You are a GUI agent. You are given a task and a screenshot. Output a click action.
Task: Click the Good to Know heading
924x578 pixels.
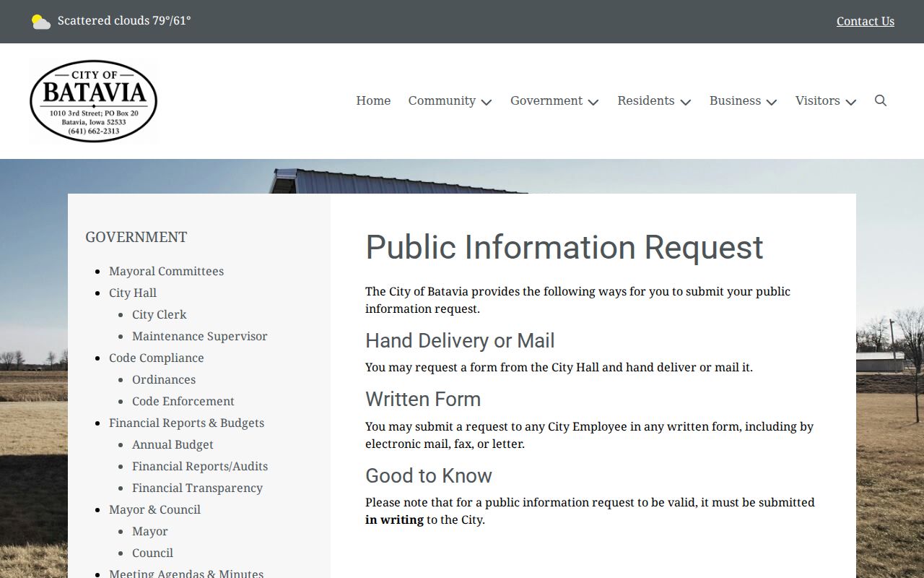click(x=429, y=475)
